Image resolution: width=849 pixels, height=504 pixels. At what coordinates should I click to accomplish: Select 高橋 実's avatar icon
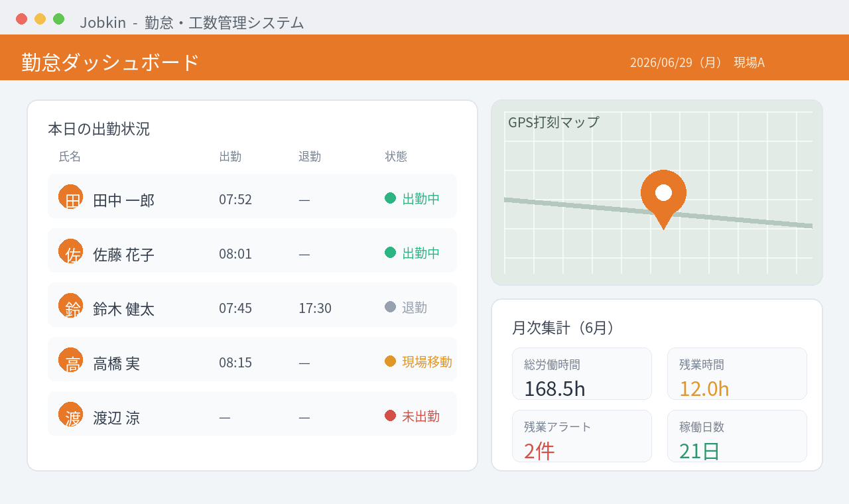(70, 359)
